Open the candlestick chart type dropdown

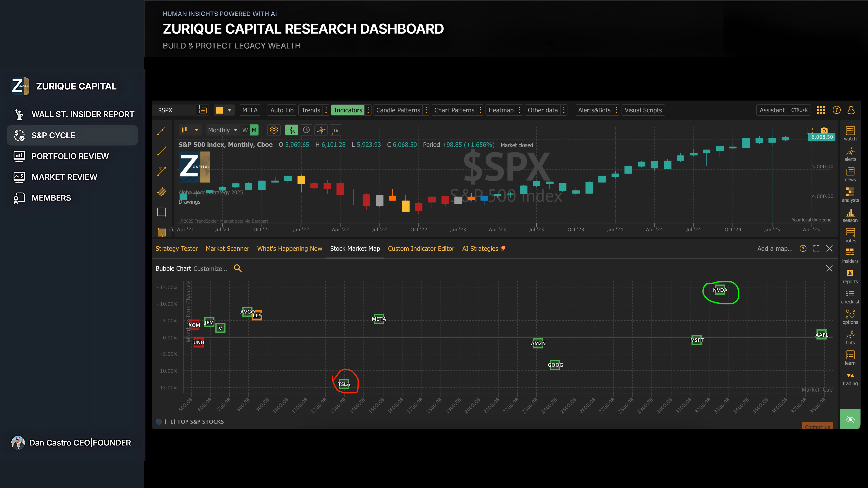(196, 130)
